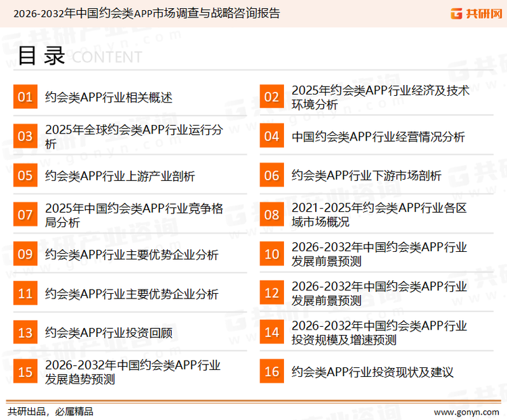
Task: Select orange number box 06
Action: (x=272, y=175)
